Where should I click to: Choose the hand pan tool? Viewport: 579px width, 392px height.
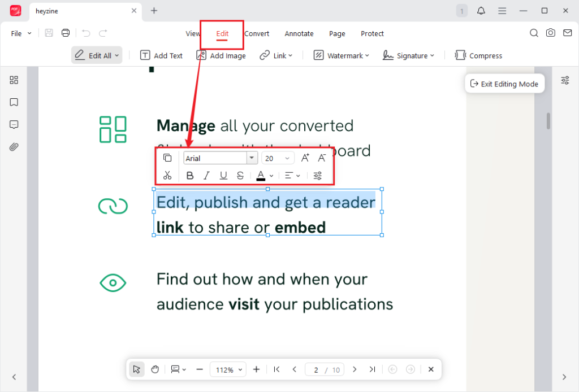[x=155, y=369]
